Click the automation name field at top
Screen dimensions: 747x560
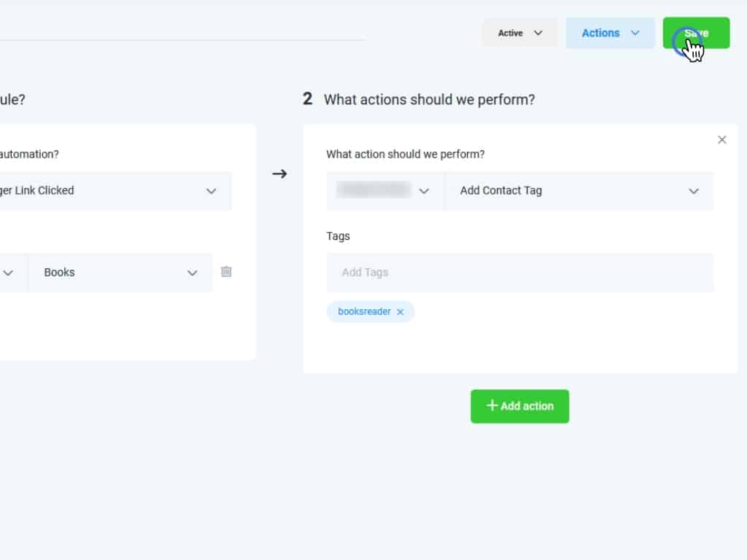point(182,31)
